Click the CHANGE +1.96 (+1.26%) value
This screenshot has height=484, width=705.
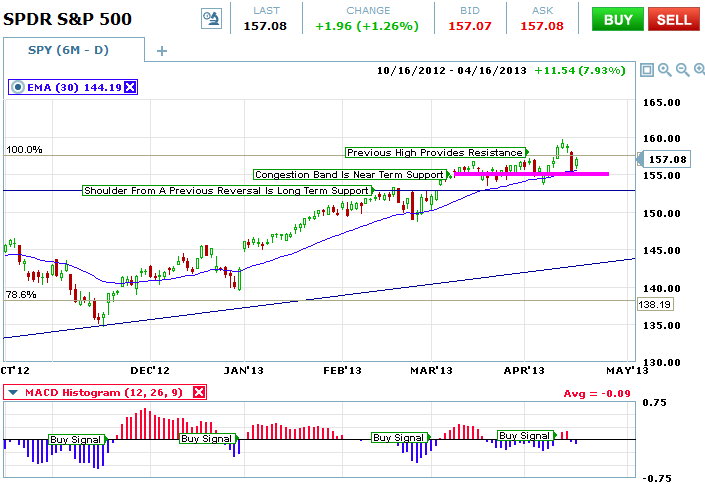(x=367, y=26)
